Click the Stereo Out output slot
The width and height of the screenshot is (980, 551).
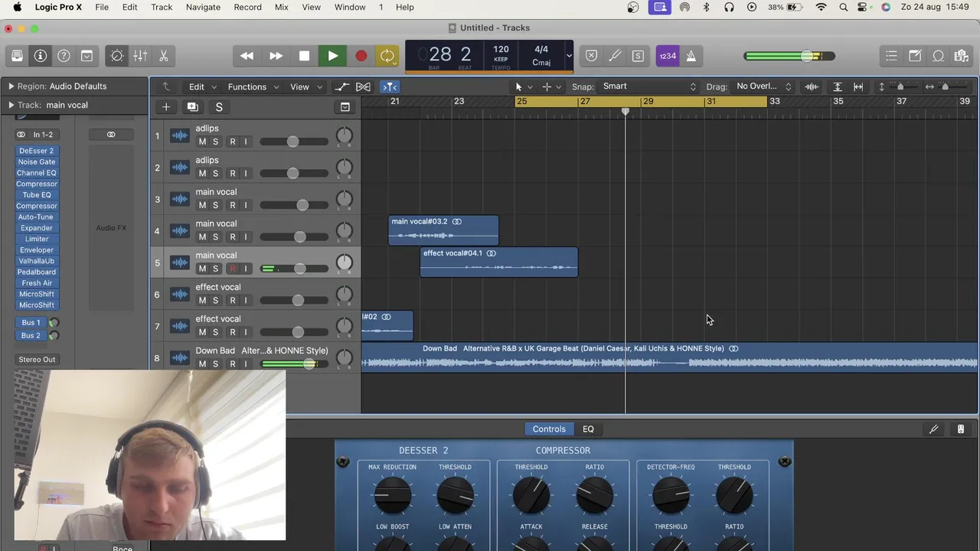(x=37, y=360)
